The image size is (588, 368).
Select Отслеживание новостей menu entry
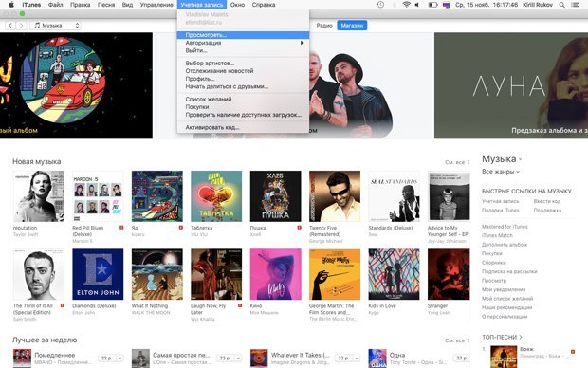243,71
